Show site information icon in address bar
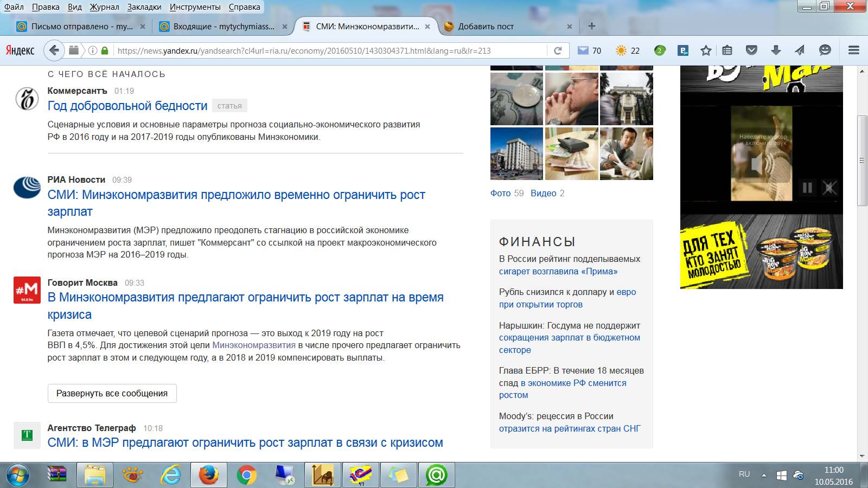The width and height of the screenshot is (868, 488). [x=93, y=50]
